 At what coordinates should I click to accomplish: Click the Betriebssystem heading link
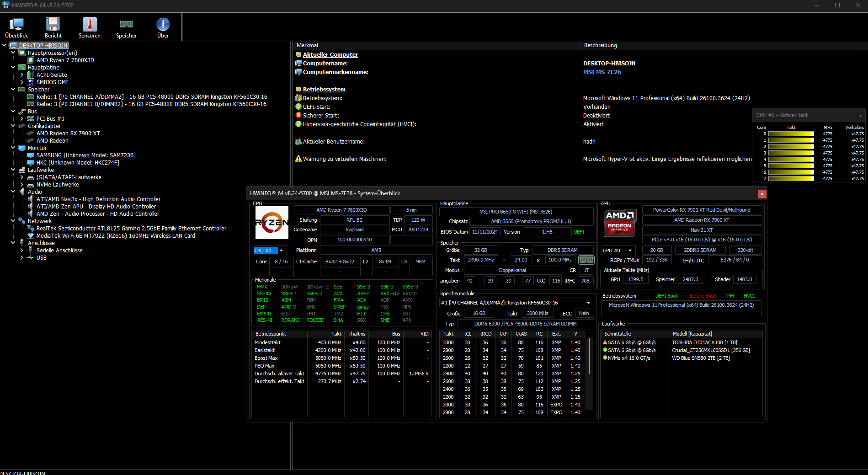[x=324, y=90]
